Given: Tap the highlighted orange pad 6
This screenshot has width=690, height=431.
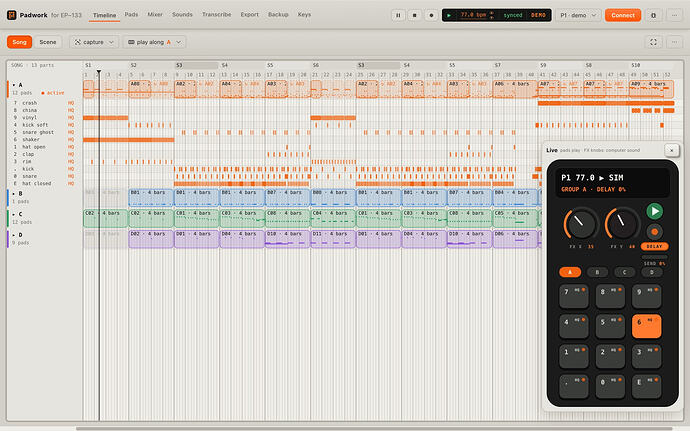Looking at the screenshot, I should [646, 326].
